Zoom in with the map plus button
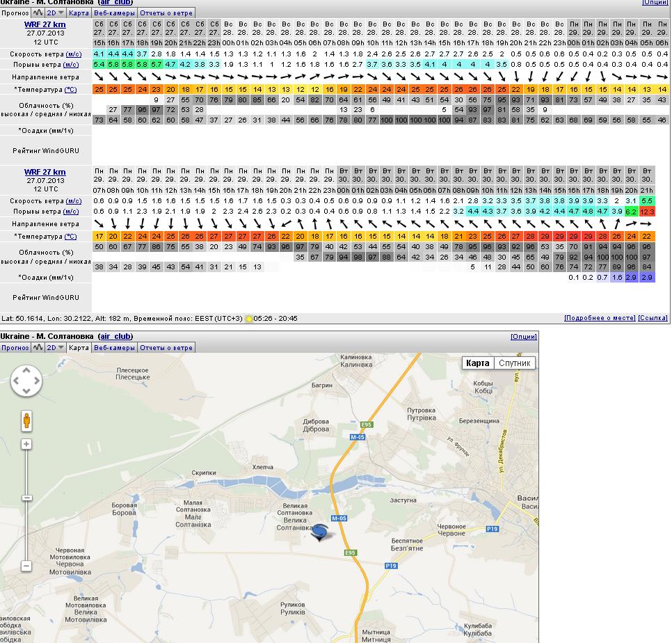The image size is (672, 643). click(26, 444)
